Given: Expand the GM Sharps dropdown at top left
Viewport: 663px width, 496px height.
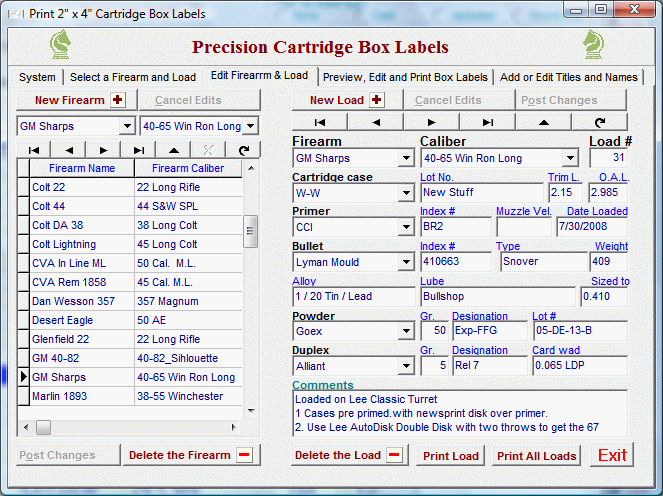Looking at the screenshot, I should (127, 126).
